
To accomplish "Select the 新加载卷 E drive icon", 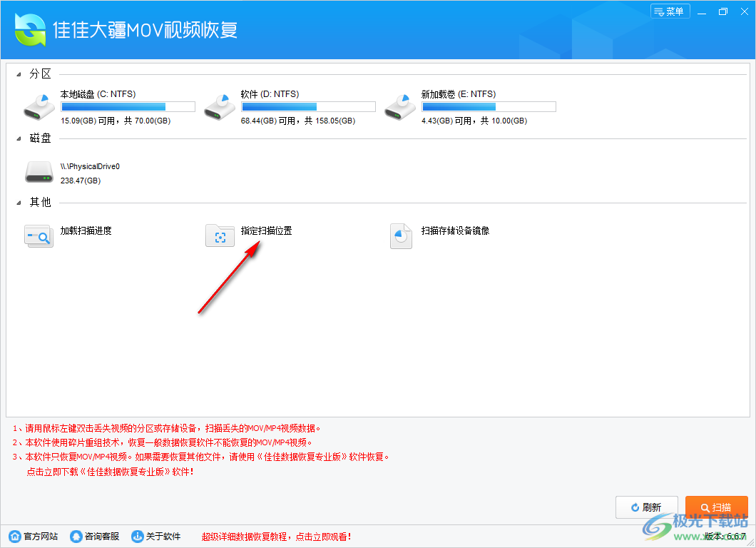I will tap(400, 106).
